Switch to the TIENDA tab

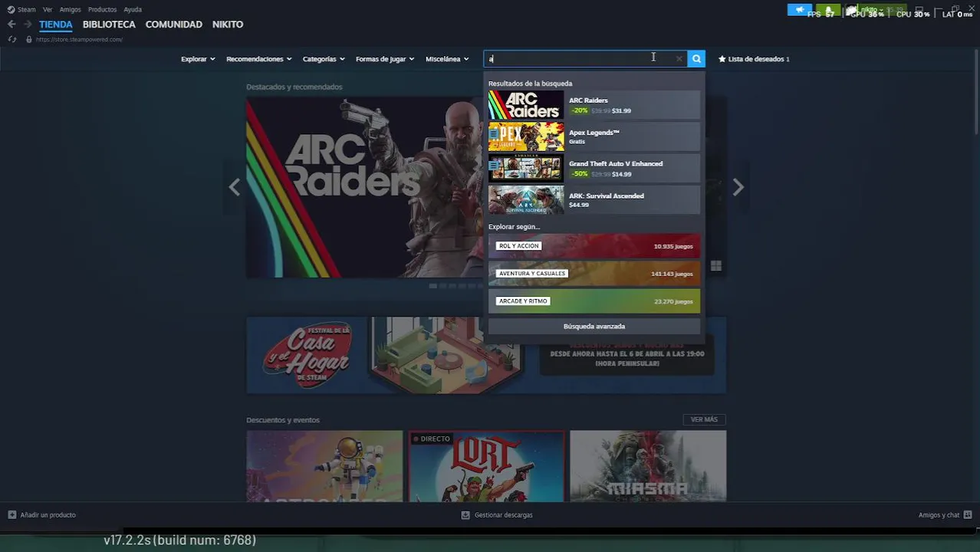[56, 25]
